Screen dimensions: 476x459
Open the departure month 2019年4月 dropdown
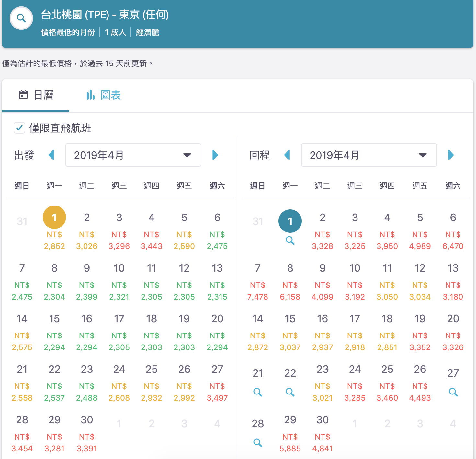[133, 155]
